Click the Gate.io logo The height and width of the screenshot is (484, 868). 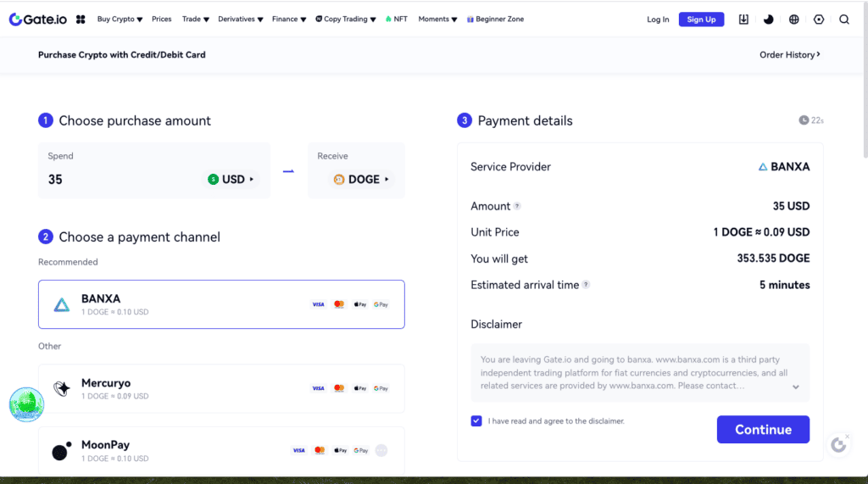38,19
